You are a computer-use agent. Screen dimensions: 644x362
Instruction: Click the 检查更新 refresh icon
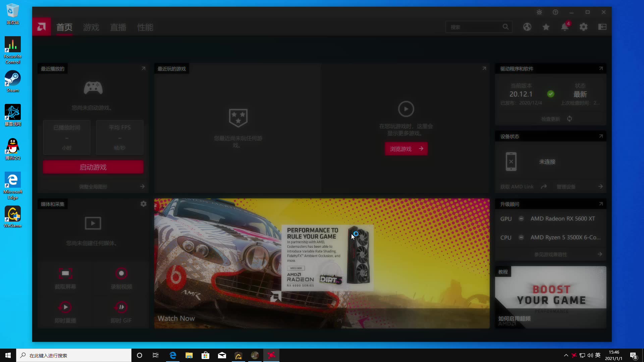(570, 119)
